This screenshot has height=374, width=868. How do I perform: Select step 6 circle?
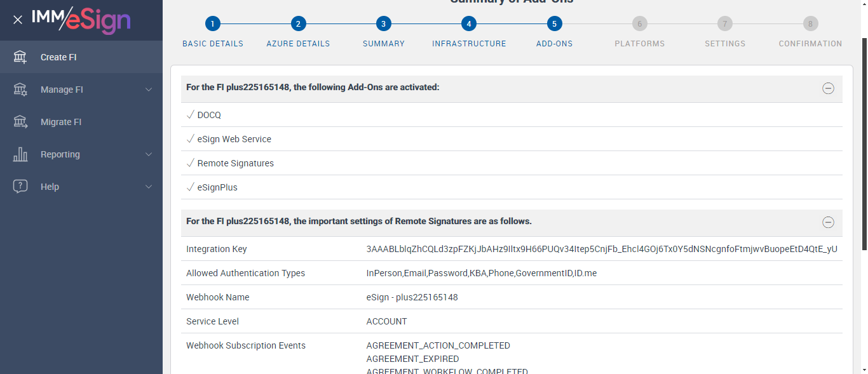pyautogui.click(x=640, y=24)
